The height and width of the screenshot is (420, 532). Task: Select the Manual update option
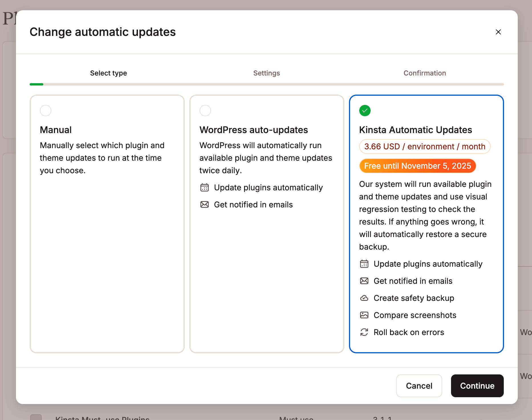pyautogui.click(x=46, y=111)
